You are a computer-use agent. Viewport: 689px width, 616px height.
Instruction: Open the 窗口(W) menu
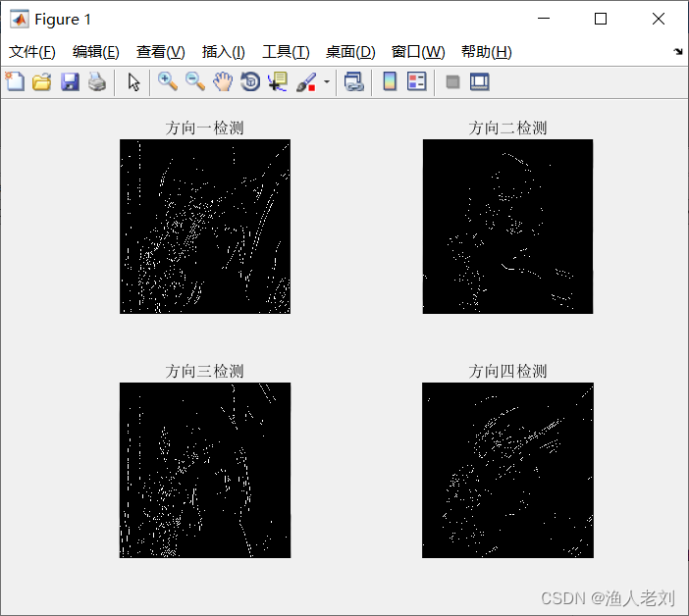point(418,52)
